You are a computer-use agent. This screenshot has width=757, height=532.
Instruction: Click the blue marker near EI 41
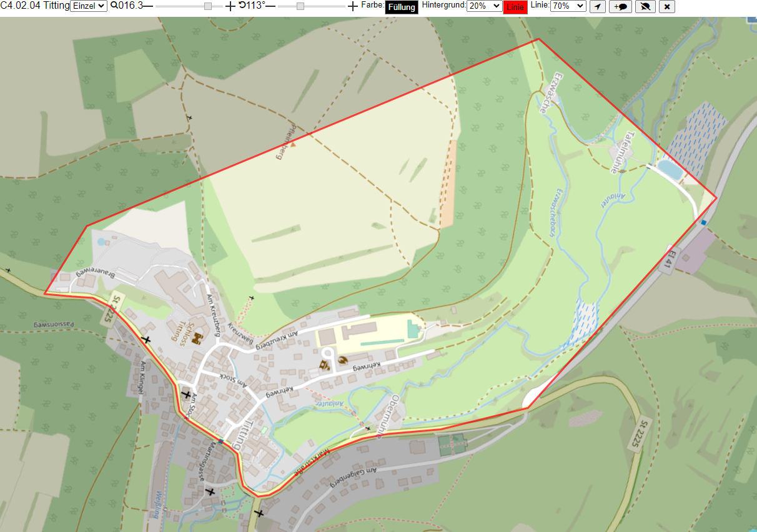(x=703, y=222)
